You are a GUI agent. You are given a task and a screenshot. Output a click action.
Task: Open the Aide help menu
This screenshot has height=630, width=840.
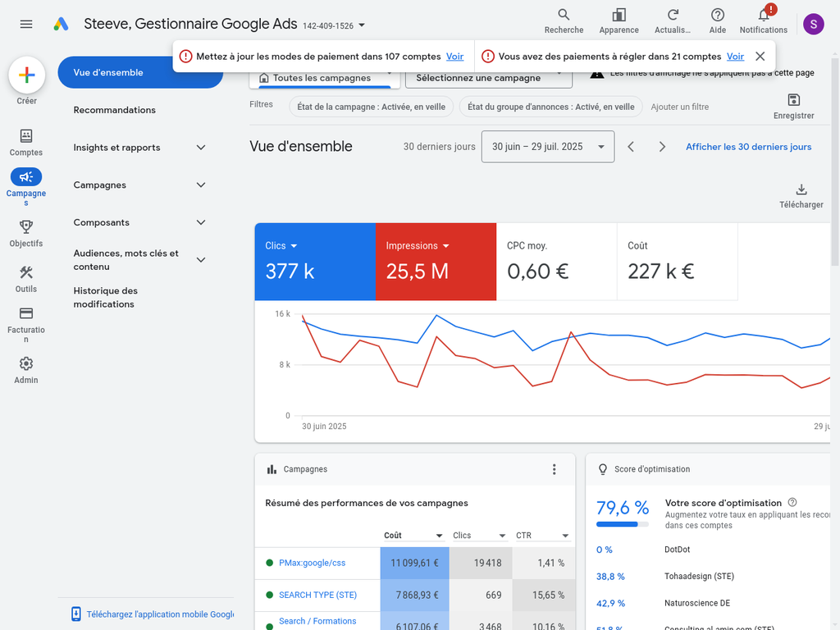(x=717, y=21)
